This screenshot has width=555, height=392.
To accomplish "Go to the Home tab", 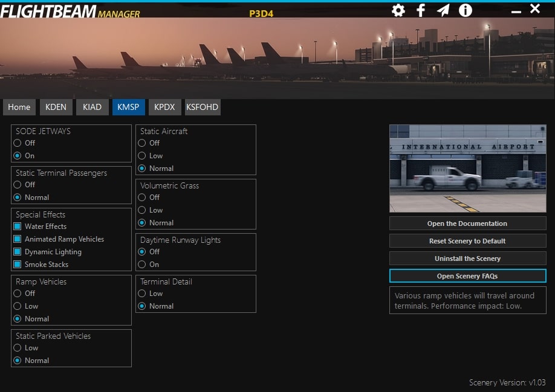I will 19,107.
